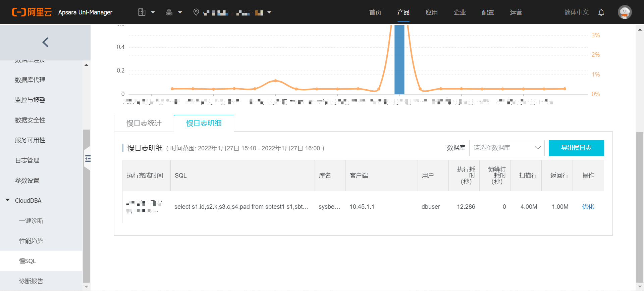Open the notification bell
This screenshot has width=644, height=291.
(x=601, y=12)
